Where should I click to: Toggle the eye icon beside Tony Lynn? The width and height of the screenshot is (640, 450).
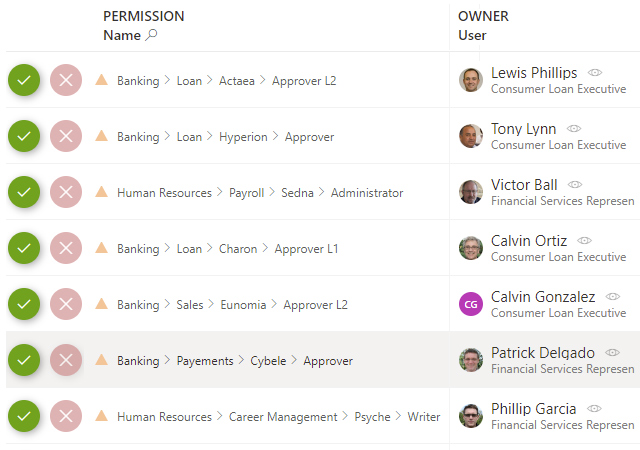[x=574, y=129]
